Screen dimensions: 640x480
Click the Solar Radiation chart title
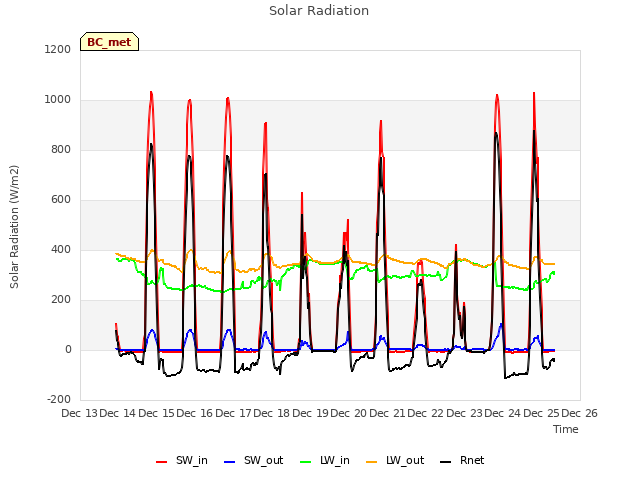319,11
